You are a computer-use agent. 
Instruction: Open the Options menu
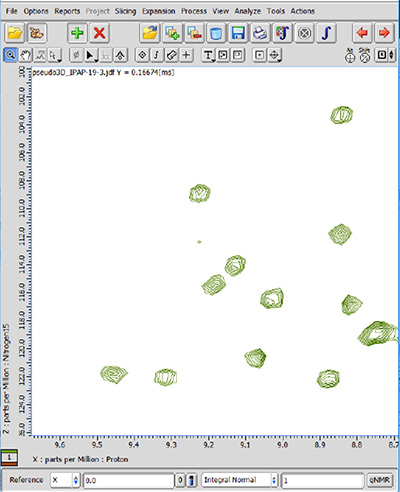coord(36,11)
